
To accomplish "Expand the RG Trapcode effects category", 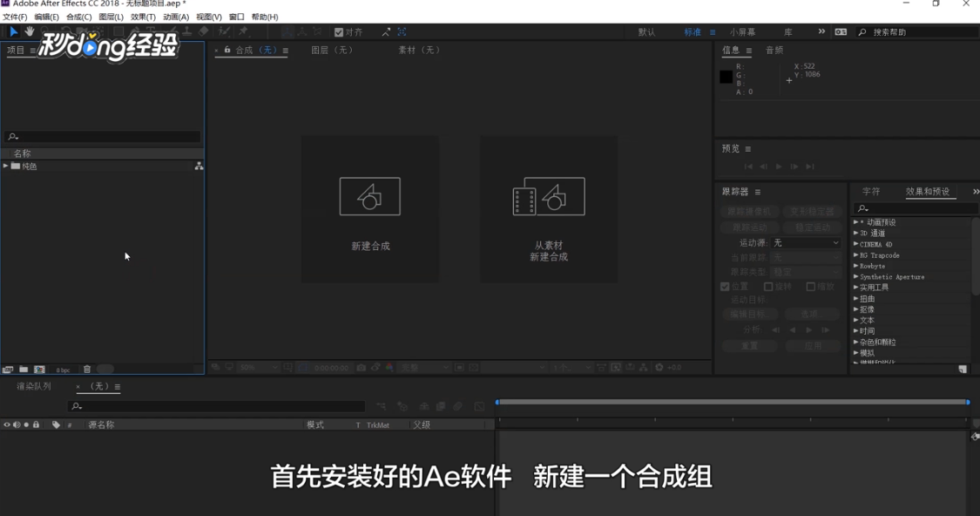I will coord(856,255).
